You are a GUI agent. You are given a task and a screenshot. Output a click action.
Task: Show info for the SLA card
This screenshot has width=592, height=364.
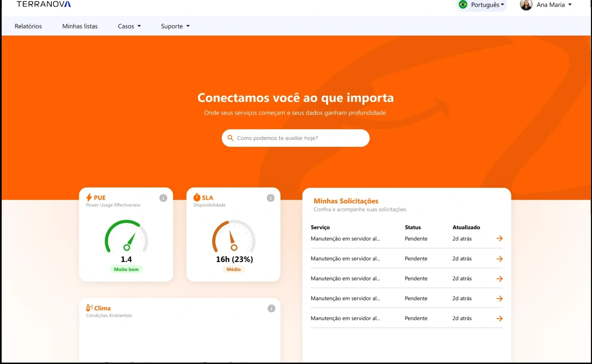271,198
